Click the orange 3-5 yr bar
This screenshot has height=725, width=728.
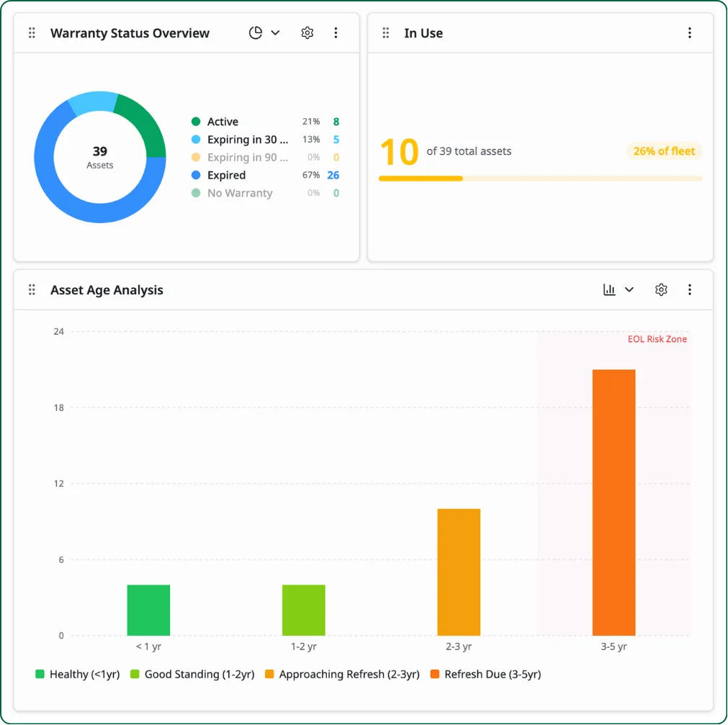click(614, 503)
